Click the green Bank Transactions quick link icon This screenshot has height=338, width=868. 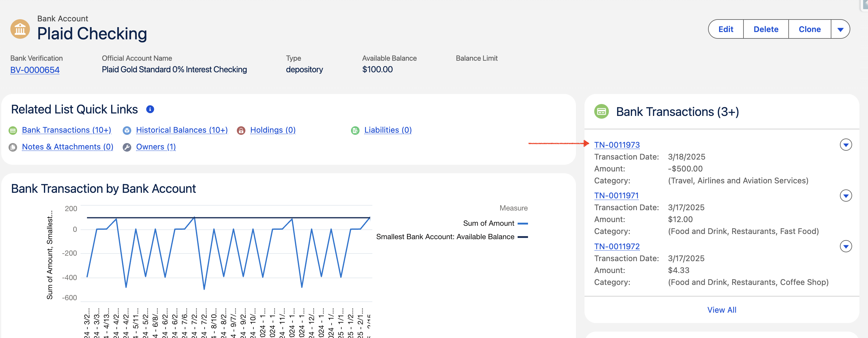tap(13, 130)
